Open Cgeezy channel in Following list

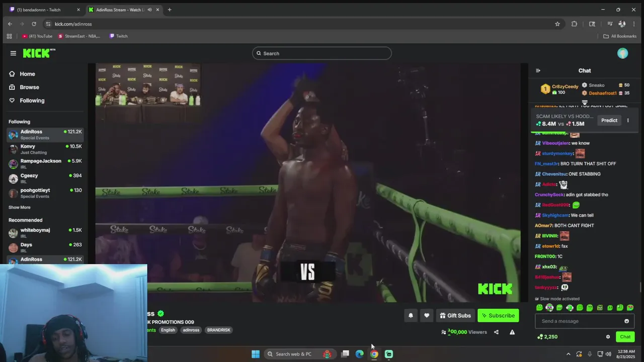[45, 178]
